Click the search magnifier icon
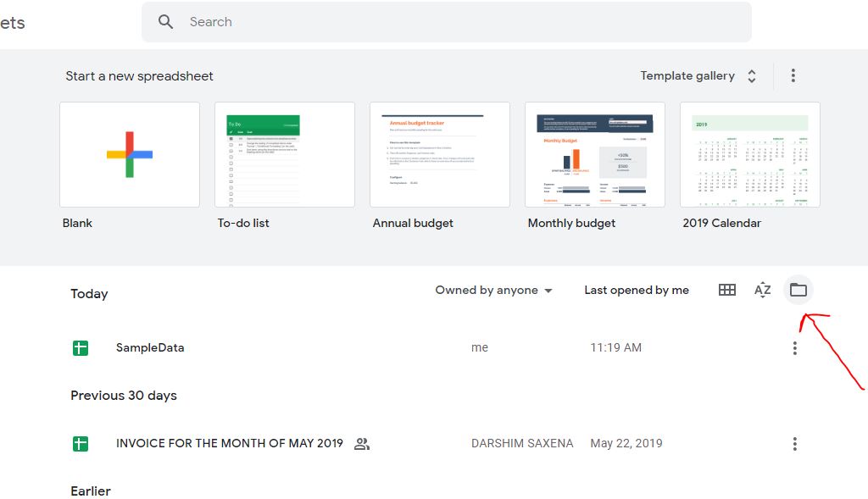This screenshot has height=499, width=868. point(166,21)
